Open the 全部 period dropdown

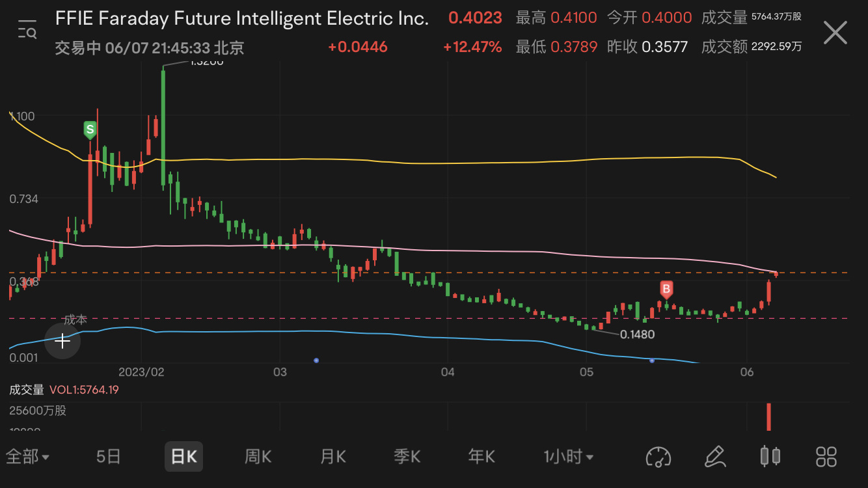pyautogui.click(x=27, y=457)
